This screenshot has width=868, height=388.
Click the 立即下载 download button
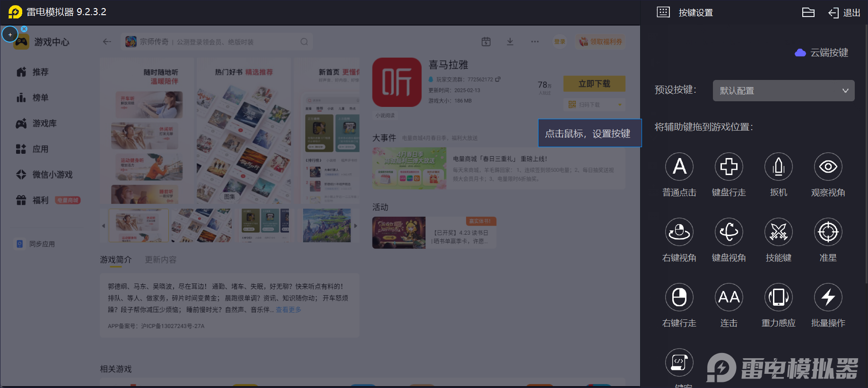594,84
